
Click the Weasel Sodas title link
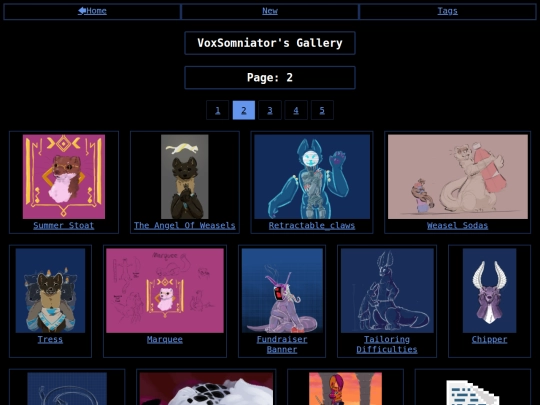pyautogui.click(x=458, y=226)
